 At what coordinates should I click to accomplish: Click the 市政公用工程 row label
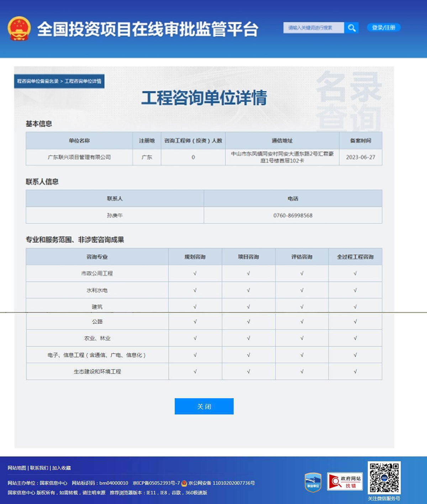point(97,274)
